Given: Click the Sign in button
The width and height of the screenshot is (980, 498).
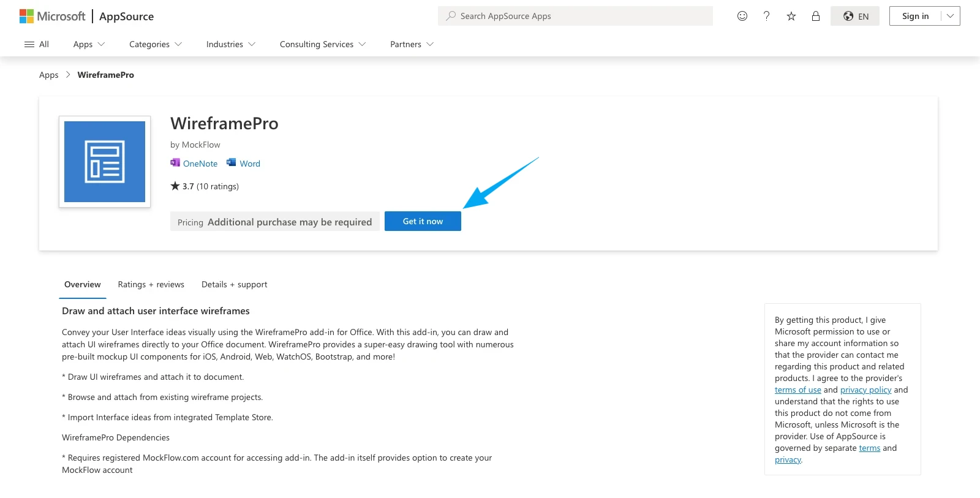Looking at the screenshot, I should click(915, 16).
